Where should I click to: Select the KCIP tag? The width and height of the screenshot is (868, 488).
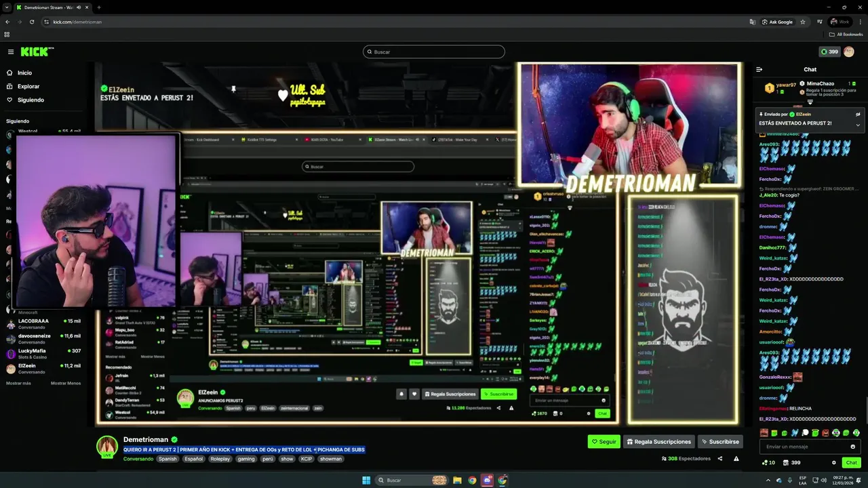click(x=307, y=459)
